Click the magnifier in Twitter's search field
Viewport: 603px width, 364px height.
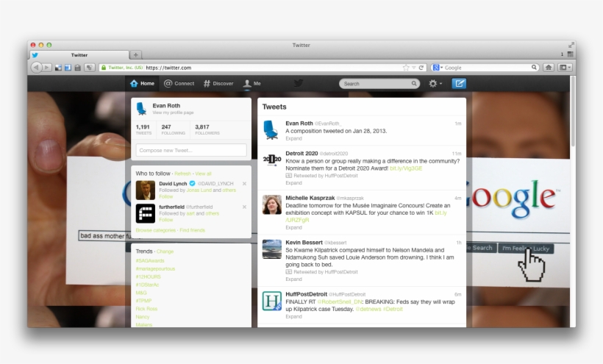pos(414,83)
